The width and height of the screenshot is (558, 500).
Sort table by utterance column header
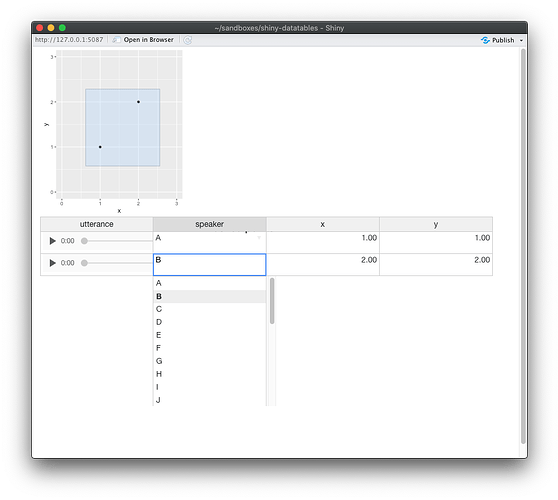coord(96,224)
